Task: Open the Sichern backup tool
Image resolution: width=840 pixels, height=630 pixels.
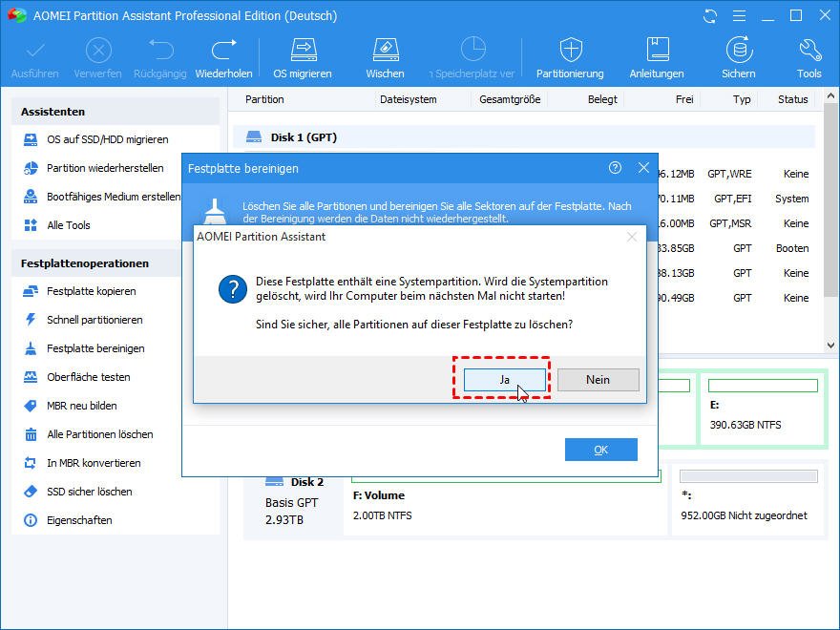Action: pyautogui.click(x=739, y=58)
